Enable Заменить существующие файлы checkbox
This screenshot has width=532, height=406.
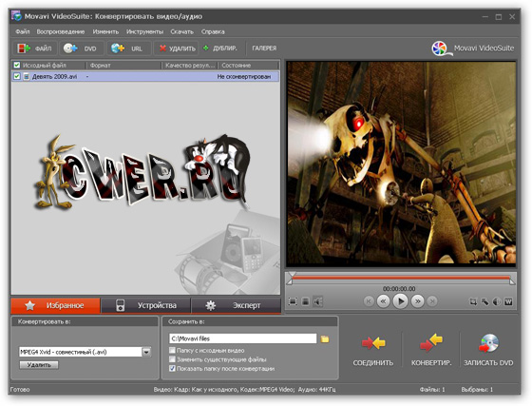172,359
